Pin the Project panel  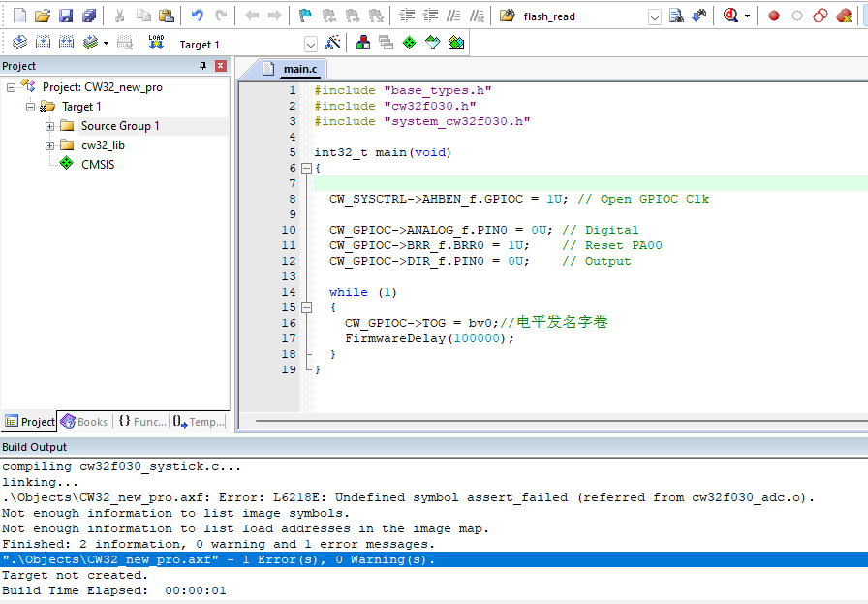point(202,66)
